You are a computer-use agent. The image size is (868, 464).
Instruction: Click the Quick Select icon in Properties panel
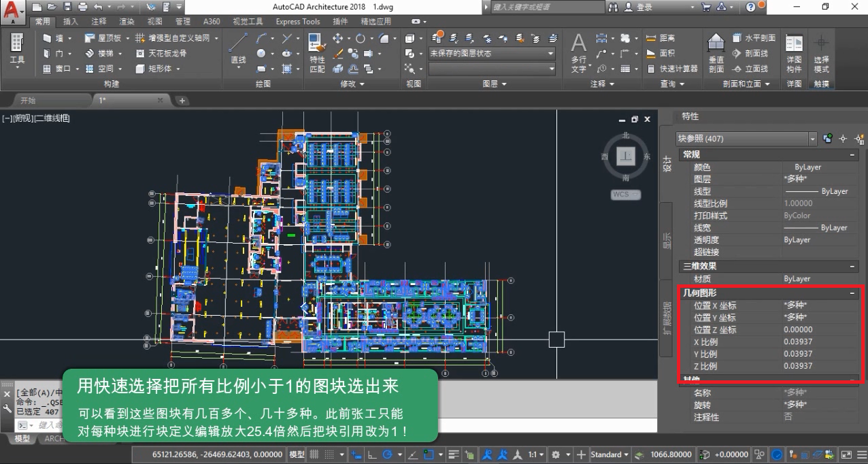[858, 139]
